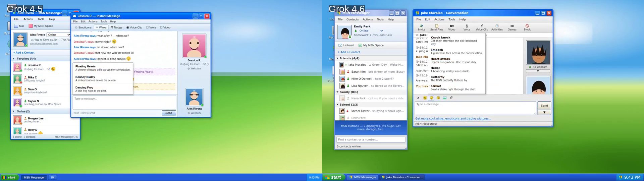The height and width of the screenshot is (181, 644).
Task: Click Alex Rivera's display picture in the contact list
Action: point(20,40)
